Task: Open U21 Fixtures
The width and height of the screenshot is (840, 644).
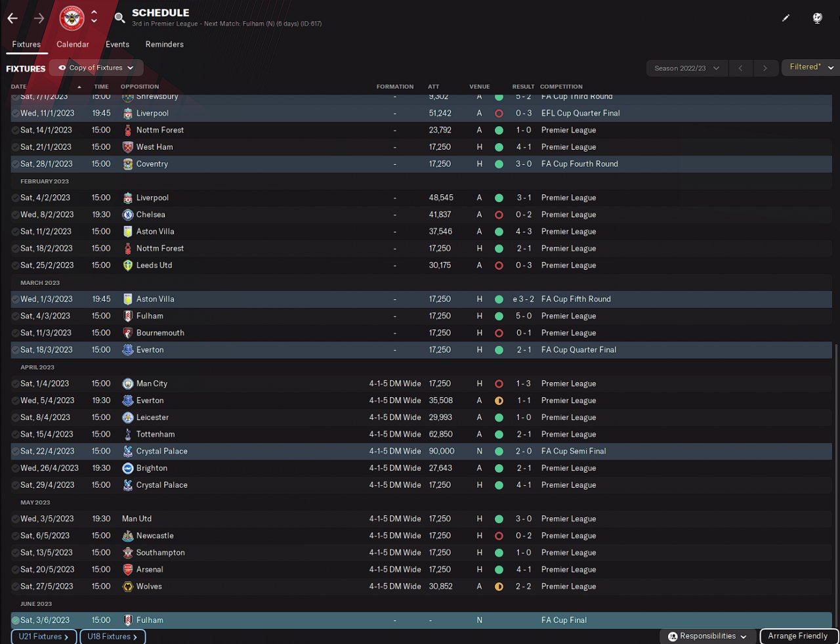Action: pos(43,637)
